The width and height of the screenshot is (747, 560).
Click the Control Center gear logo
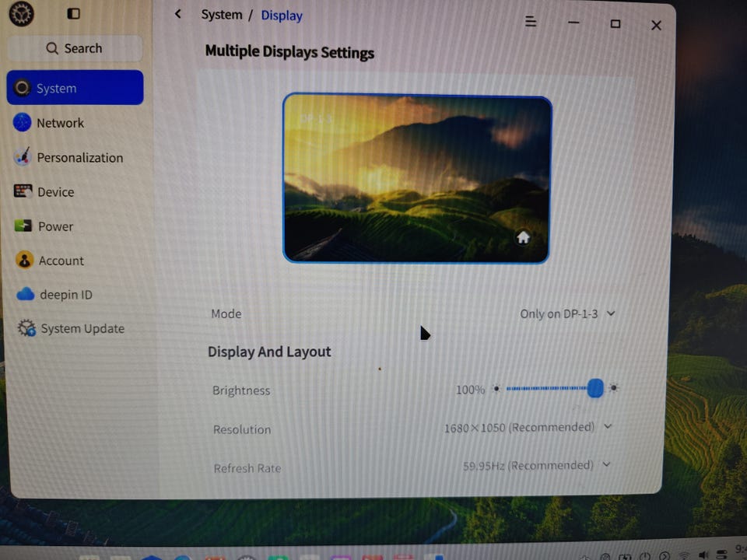21,13
